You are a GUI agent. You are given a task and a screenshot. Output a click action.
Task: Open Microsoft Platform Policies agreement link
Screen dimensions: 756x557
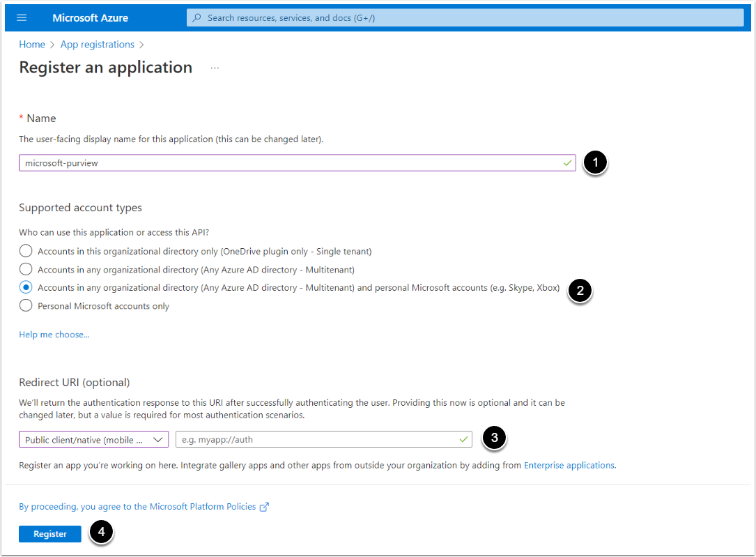pyautogui.click(x=137, y=506)
